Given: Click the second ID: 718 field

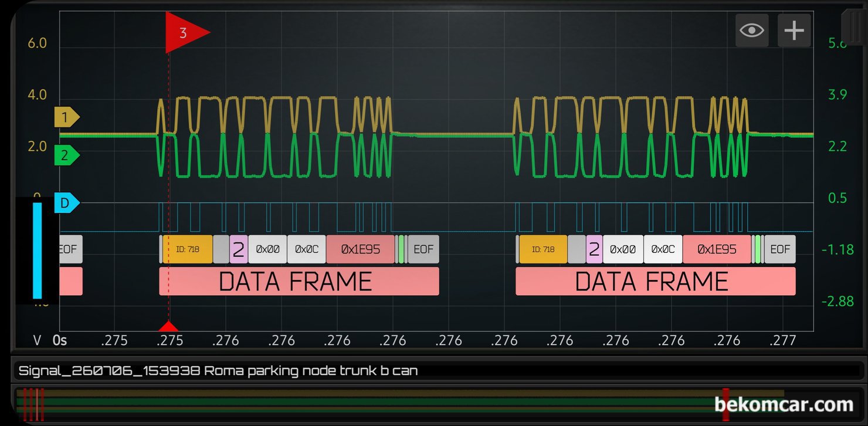Looking at the screenshot, I should pyautogui.click(x=543, y=249).
